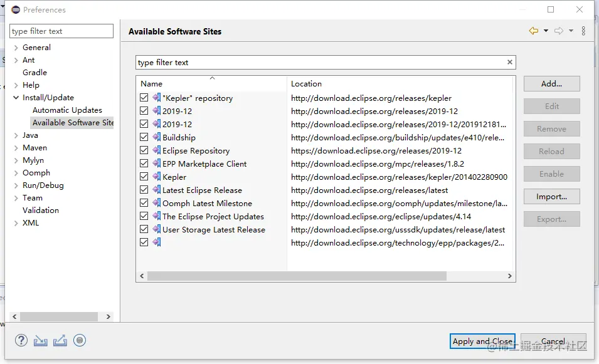Clear the sites filter with X icon

click(509, 62)
